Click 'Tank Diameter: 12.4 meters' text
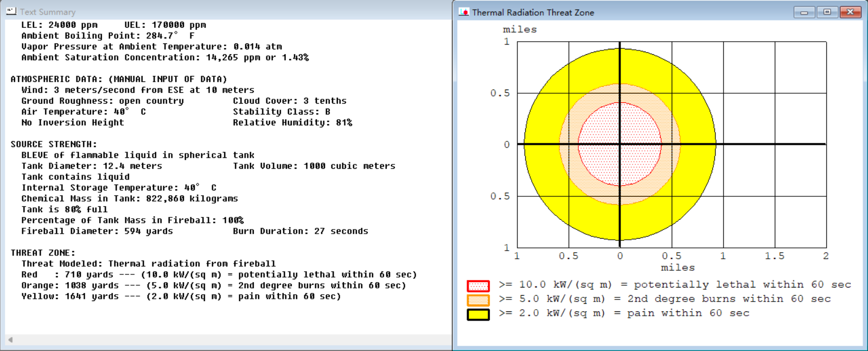The height and width of the screenshot is (351, 868). click(92, 166)
